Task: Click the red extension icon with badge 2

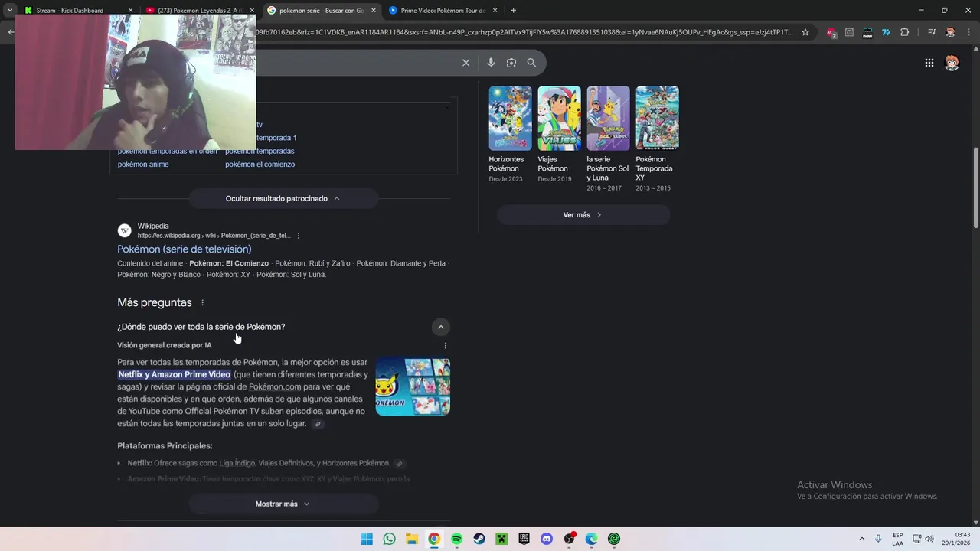Action: (831, 32)
